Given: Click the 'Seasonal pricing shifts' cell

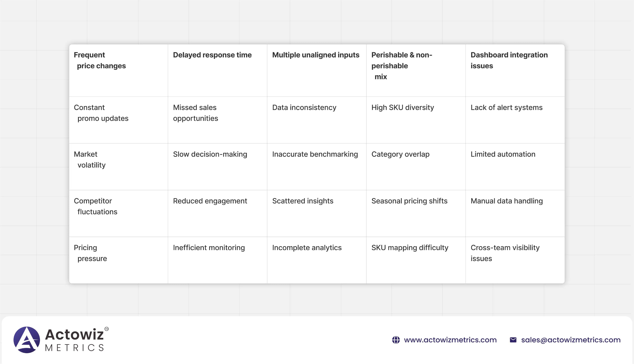Looking at the screenshot, I should coord(410,201).
